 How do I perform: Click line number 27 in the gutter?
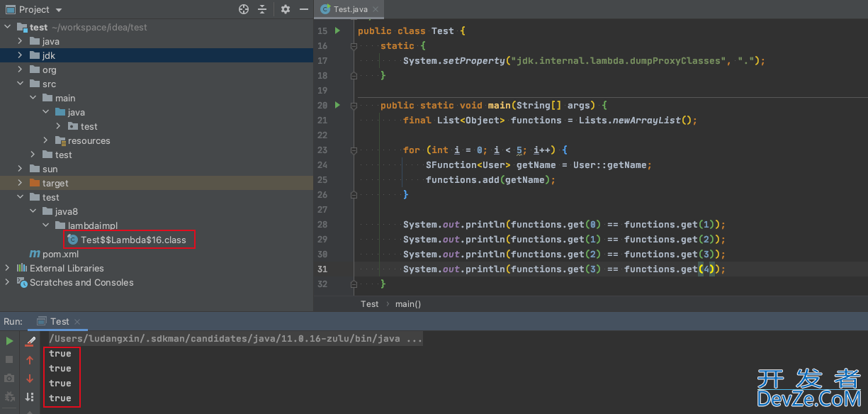tap(322, 209)
